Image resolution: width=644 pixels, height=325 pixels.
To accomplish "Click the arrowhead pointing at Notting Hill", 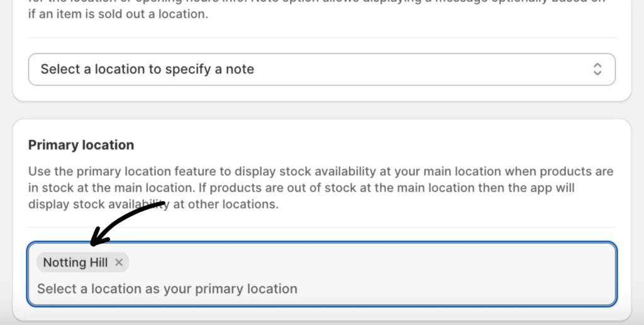I will pos(94,242).
